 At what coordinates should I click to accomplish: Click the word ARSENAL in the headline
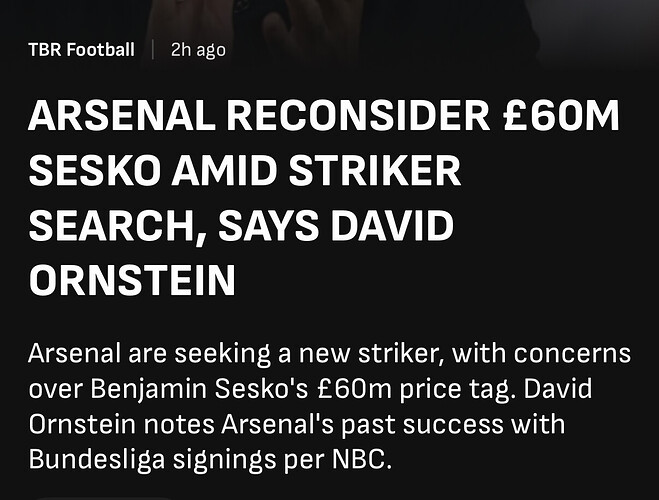[121, 116]
